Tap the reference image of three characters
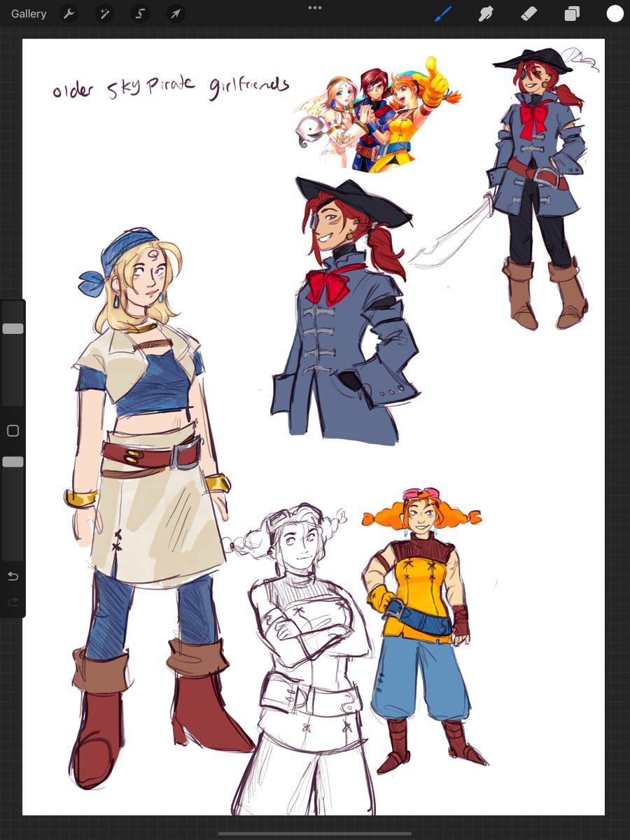The height and width of the screenshot is (840, 630). [378, 115]
